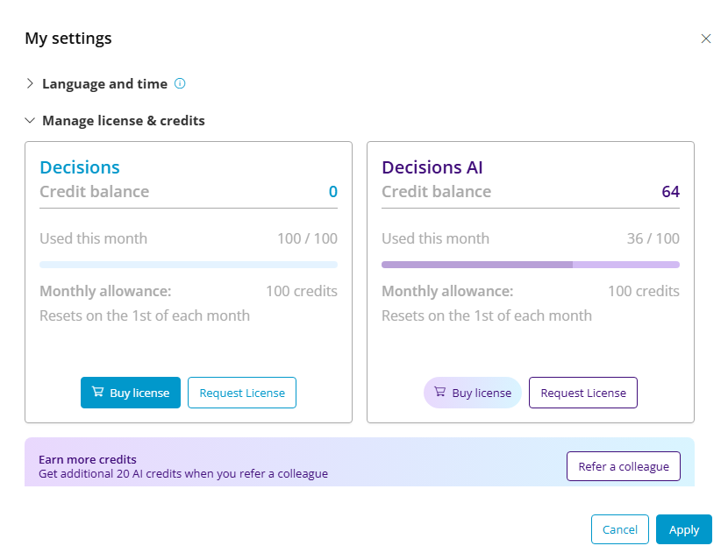Click 'Credit balance' label in Decisions AI card
The height and width of the screenshot is (560, 728).
[x=437, y=192]
